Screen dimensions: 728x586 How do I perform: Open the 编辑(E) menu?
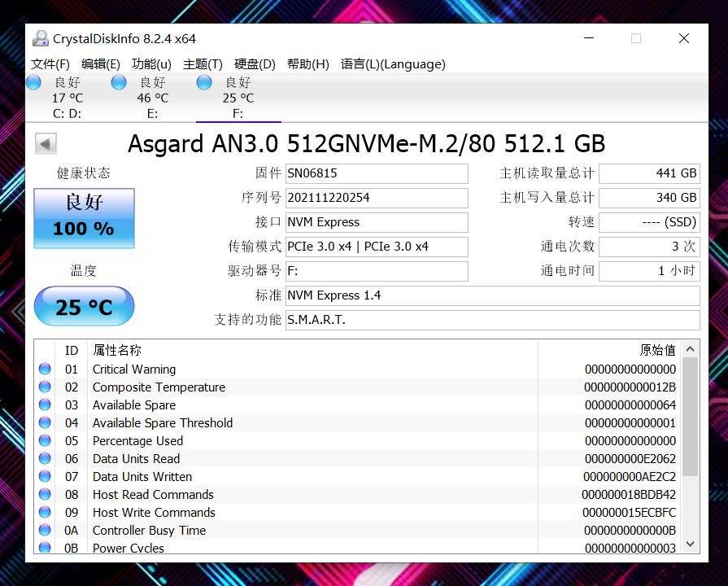click(100, 64)
